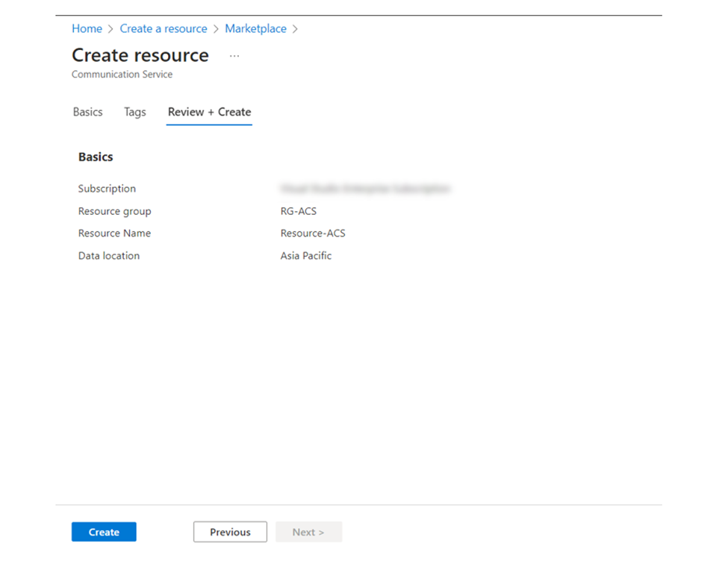Open the Tags tab
The image size is (728, 567).
135,113
